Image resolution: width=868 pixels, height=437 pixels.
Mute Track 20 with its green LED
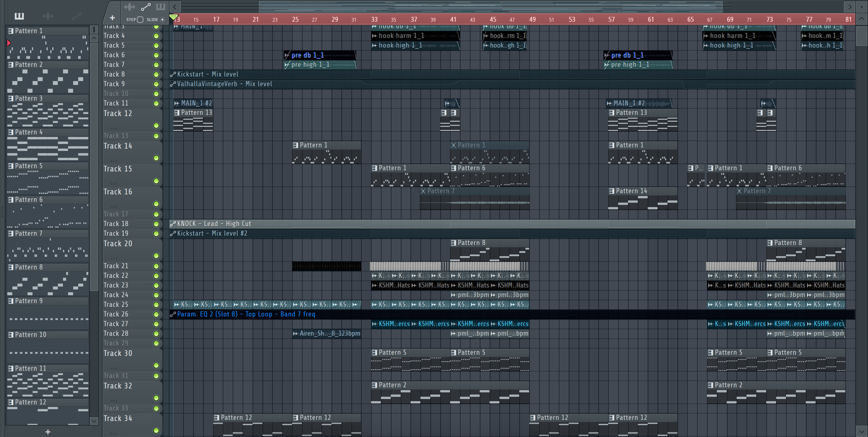click(156, 256)
